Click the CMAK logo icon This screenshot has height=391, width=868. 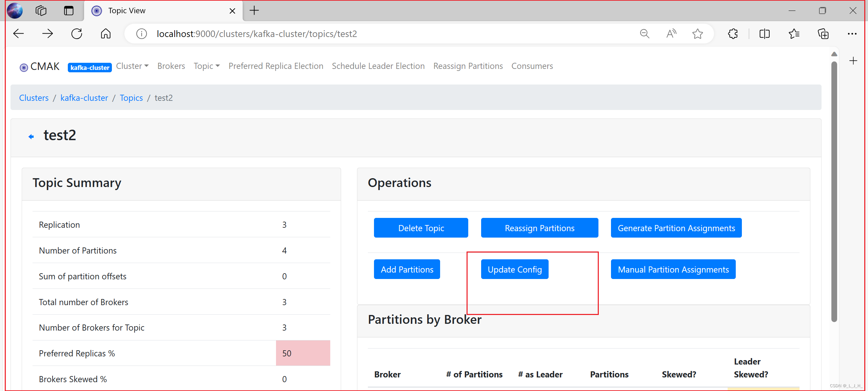pos(24,67)
